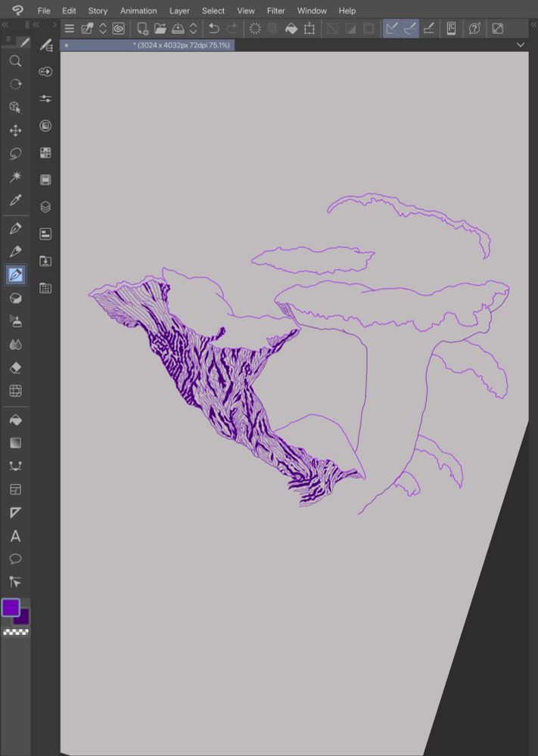
Task: Open the film strip Timeline palette
Action: click(x=46, y=180)
